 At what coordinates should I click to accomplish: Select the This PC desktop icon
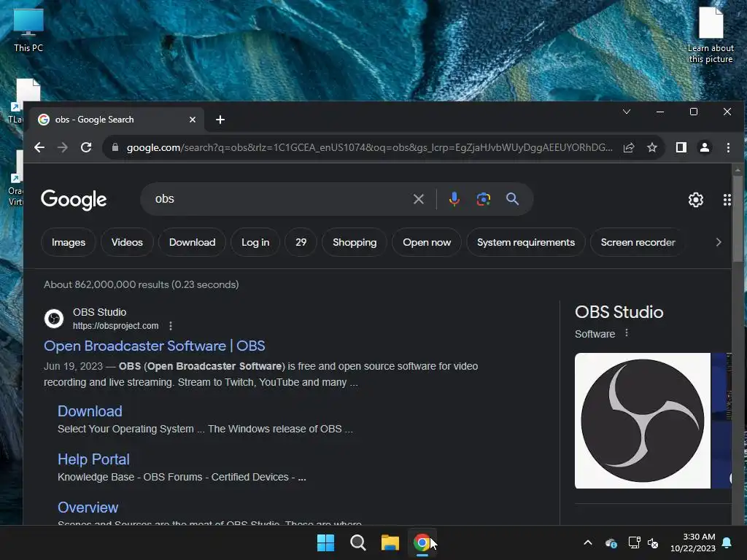point(28,30)
